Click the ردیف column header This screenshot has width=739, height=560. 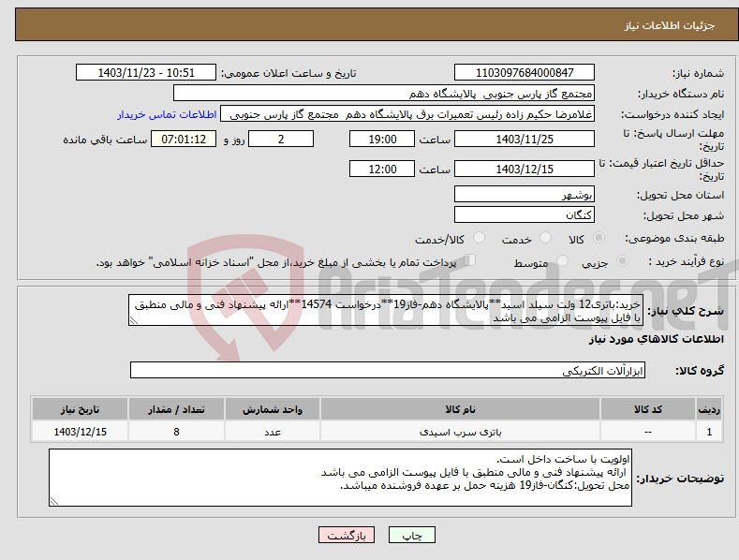[x=709, y=409]
